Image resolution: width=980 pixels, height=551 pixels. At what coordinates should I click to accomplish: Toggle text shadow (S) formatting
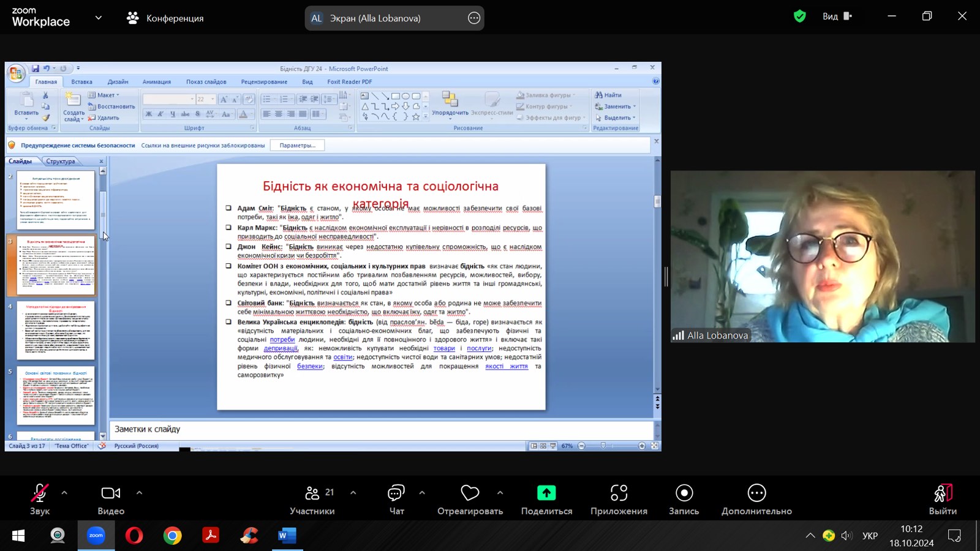[x=197, y=114]
